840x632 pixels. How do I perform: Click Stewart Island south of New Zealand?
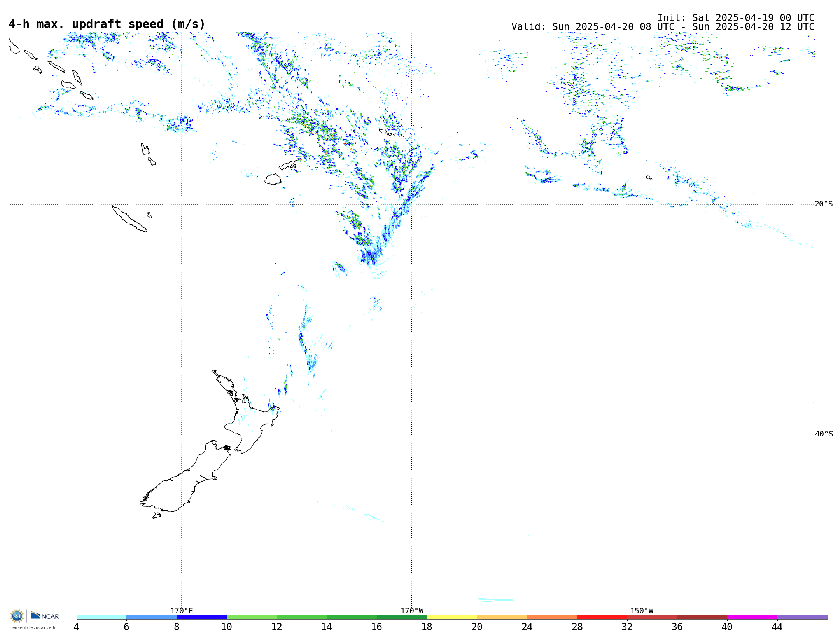pos(156,515)
